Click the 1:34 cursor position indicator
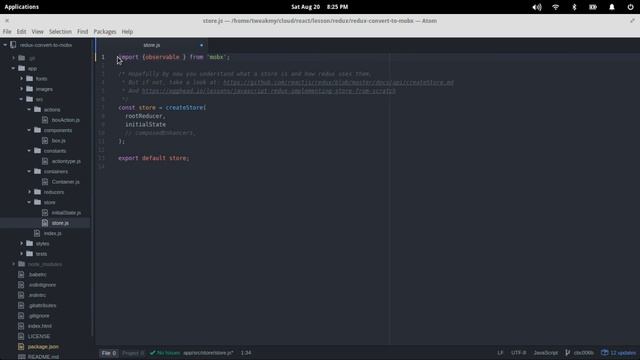Screen dimensions: 640x360 pyautogui.click(x=246, y=353)
